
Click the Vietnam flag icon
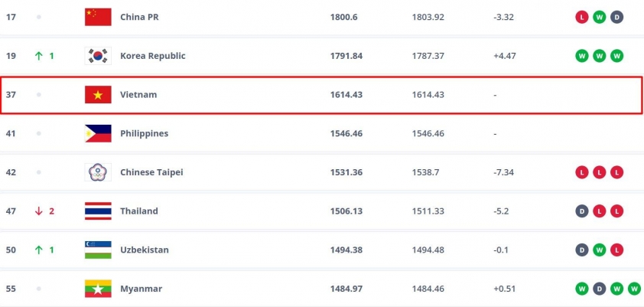coord(98,94)
